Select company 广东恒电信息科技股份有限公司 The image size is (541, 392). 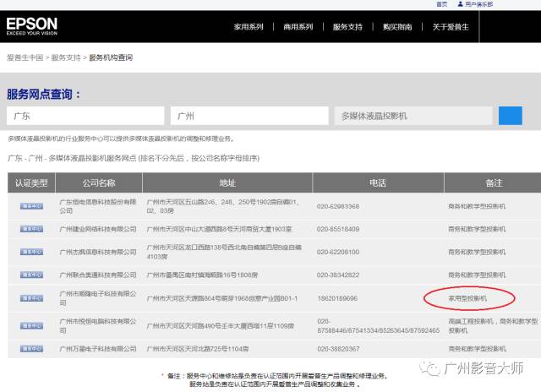98,206
